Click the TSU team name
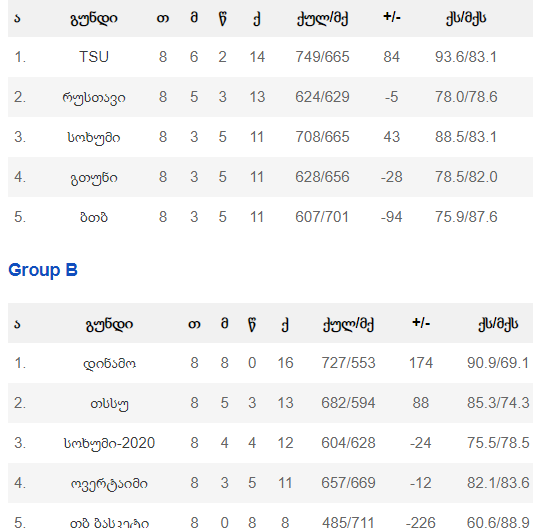This screenshot has width=533, height=528. [x=94, y=57]
